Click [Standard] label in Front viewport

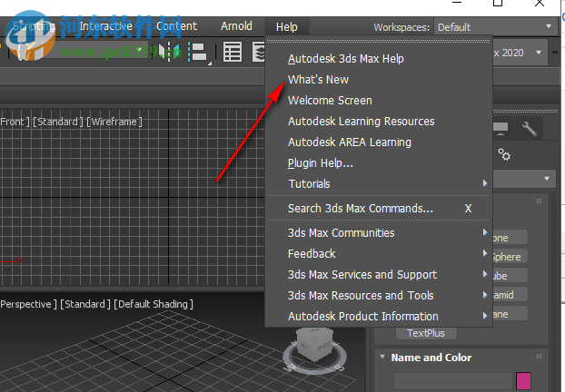(58, 122)
